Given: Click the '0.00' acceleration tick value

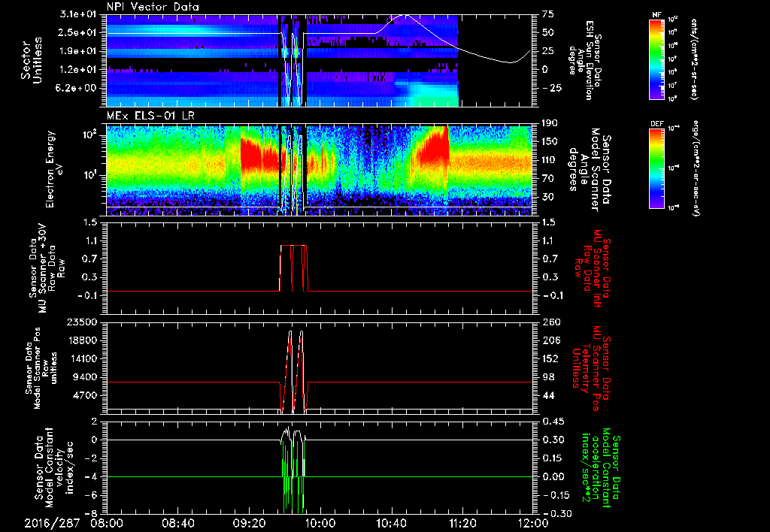Looking at the screenshot, I should click(x=553, y=477).
